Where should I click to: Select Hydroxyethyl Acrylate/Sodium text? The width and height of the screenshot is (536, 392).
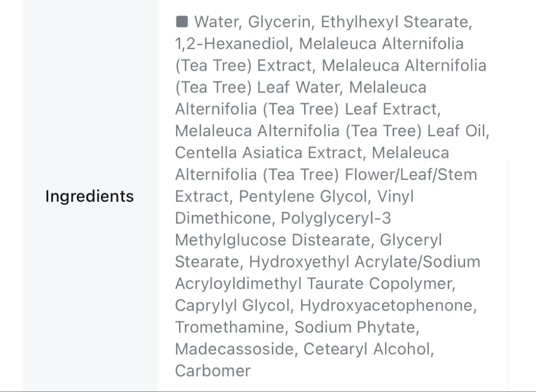tap(364, 262)
